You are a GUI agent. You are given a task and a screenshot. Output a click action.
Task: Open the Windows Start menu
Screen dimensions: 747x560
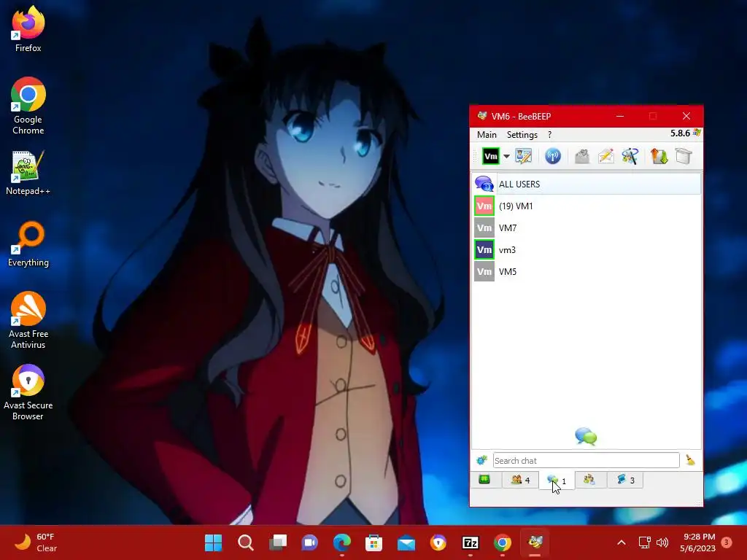[x=214, y=542]
